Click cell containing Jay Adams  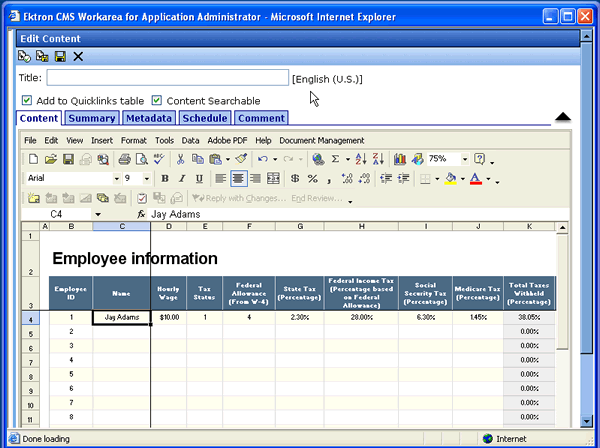point(122,317)
